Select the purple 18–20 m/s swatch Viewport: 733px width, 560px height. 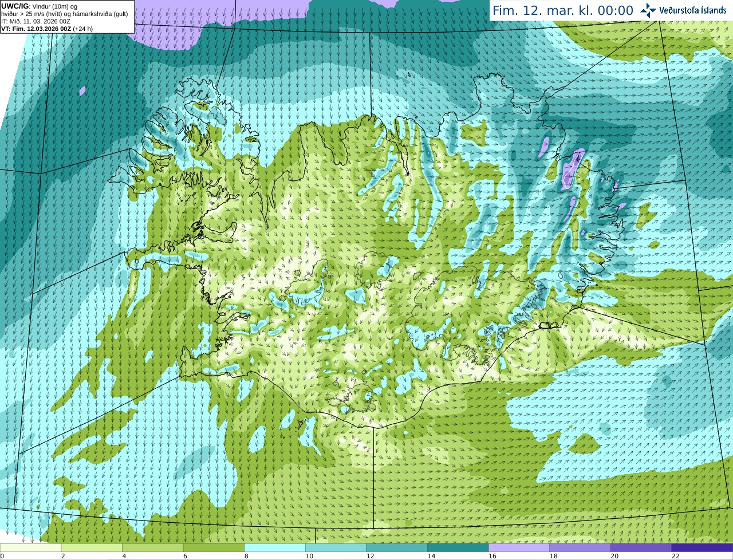coord(580,547)
